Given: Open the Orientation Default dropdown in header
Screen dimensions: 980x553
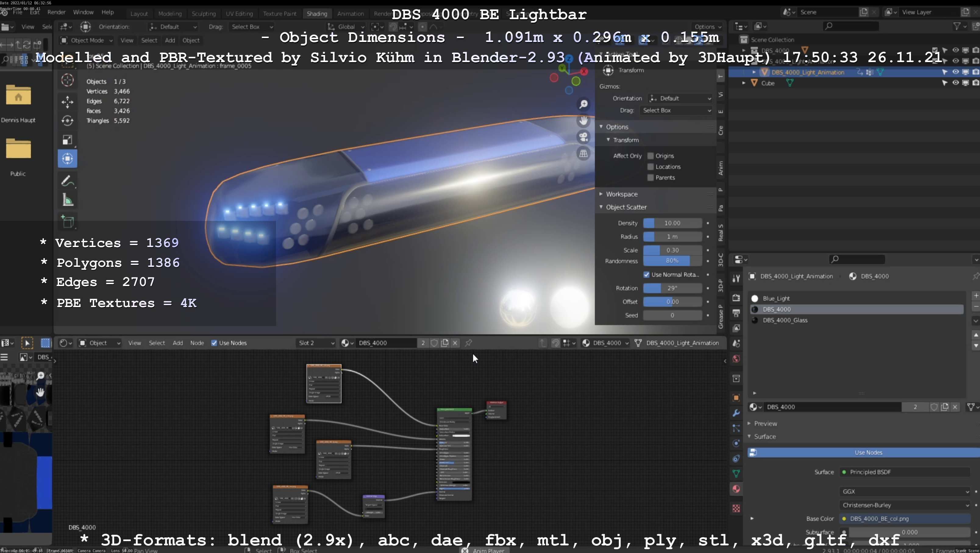Looking at the screenshot, I should coord(173,27).
